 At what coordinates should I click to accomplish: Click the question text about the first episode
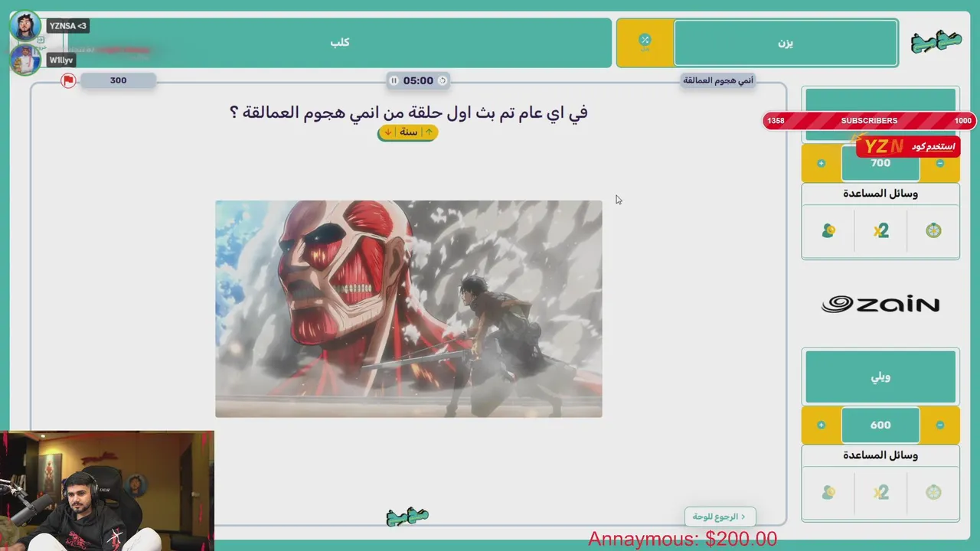click(x=408, y=112)
